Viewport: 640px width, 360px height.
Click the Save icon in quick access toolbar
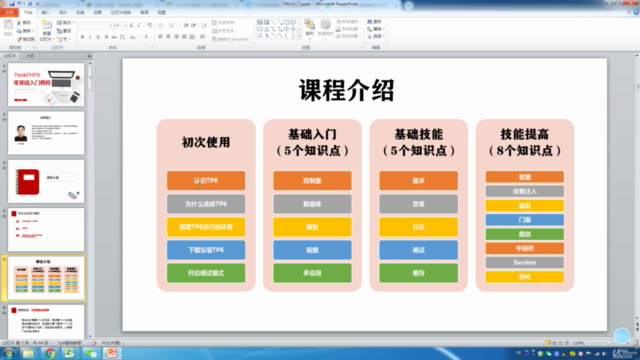point(12,4)
